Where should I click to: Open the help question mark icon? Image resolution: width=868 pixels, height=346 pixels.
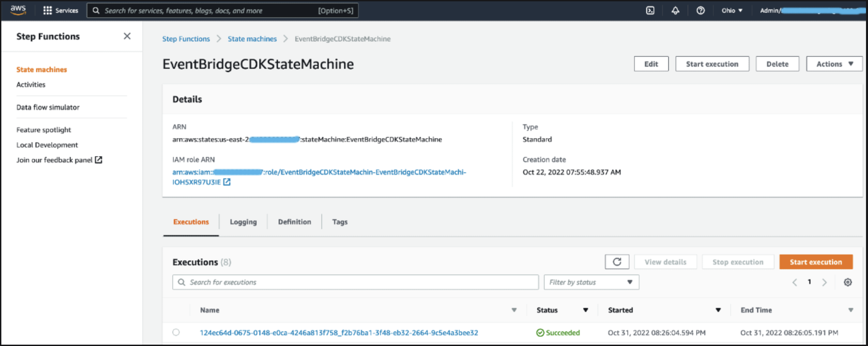pyautogui.click(x=701, y=10)
